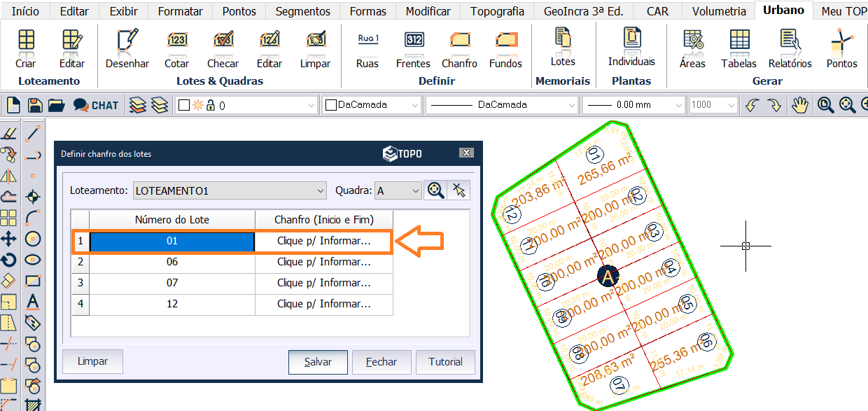Viewport: 868px width, 411px height.
Task: Generate lot Áreas with the Áreas icon
Action: coord(692,49)
